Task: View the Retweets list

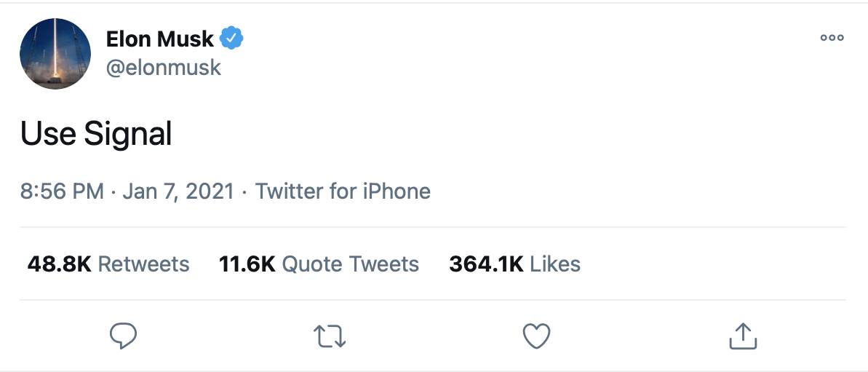Action: (x=143, y=264)
